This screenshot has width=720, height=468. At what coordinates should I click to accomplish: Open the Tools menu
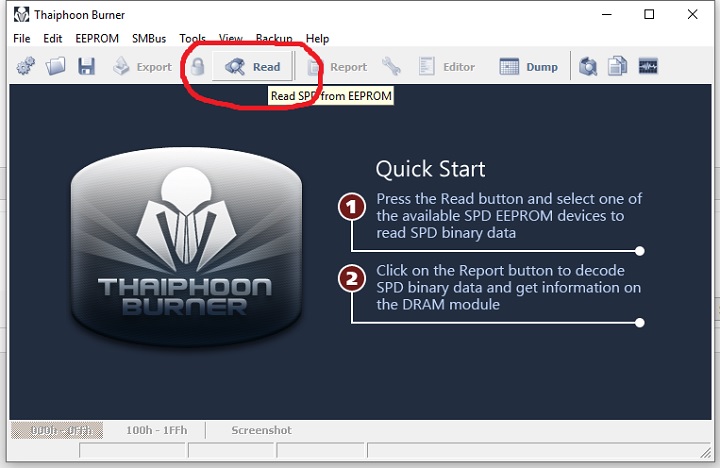[192, 39]
